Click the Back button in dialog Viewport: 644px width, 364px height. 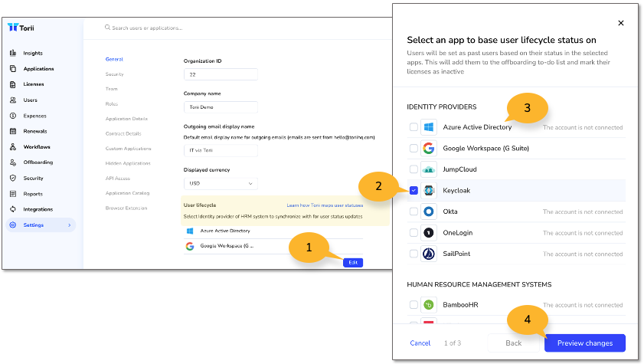click(x=513, y=343)
